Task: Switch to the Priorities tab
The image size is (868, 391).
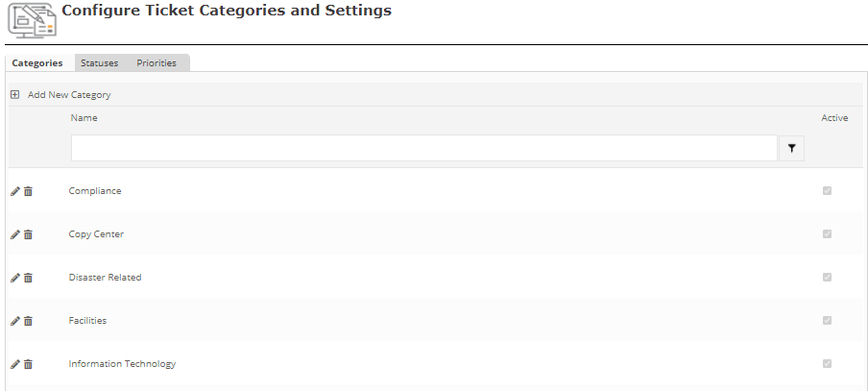Action: click(x=157, y=63)
